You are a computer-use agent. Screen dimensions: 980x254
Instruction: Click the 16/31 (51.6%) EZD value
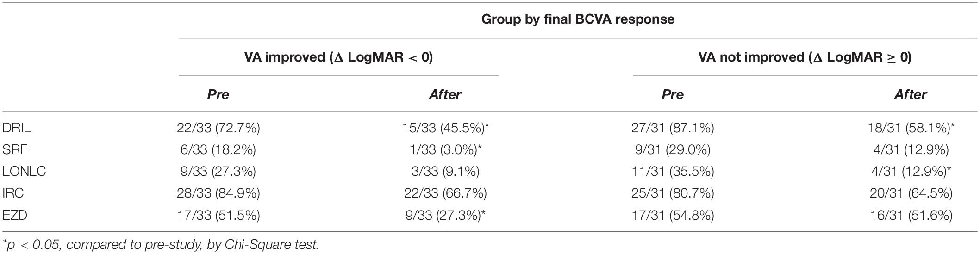911,215
